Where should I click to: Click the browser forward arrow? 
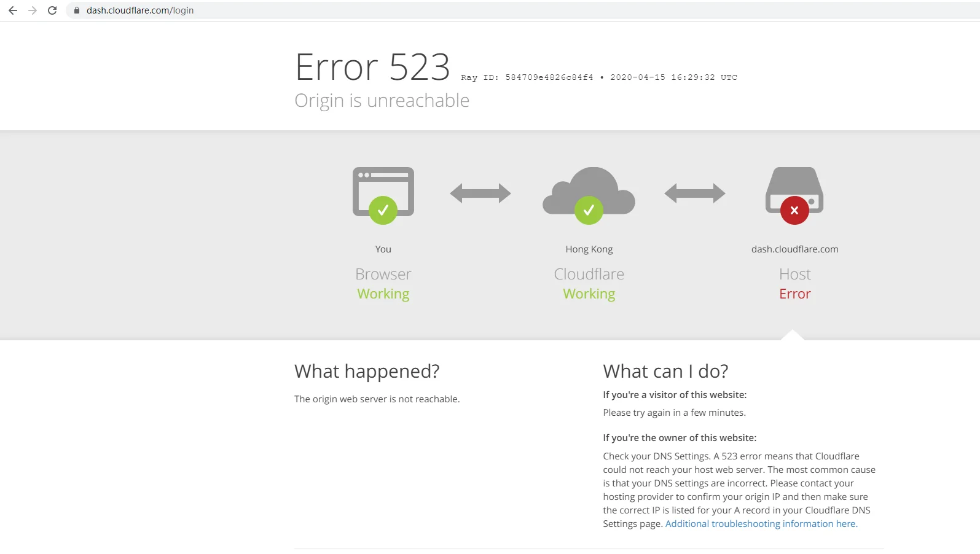(33, 10)
